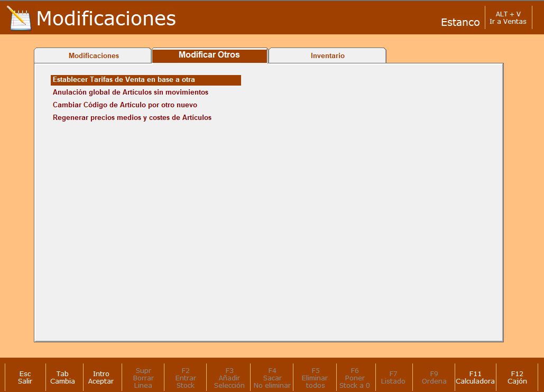Image resolution: width=544 pixels, height=392 pixels.
Task: Click the Tab Cambia button
Action: tap(62, 377)
